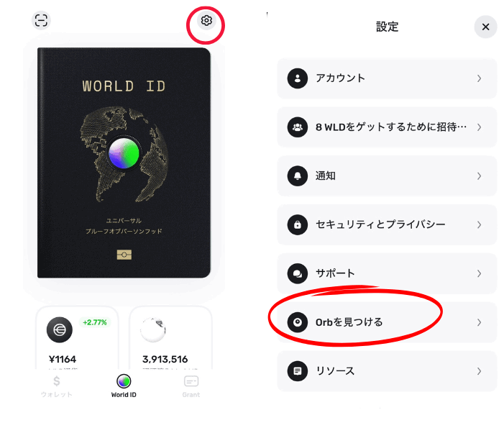Open セキュリティとプライバシー settings

[x=387, y=224]
